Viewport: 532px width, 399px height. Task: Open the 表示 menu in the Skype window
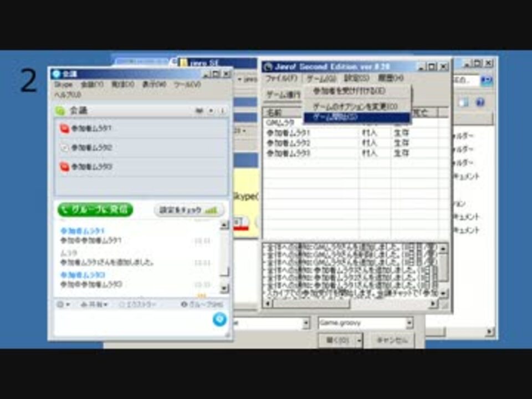[154, 84]
